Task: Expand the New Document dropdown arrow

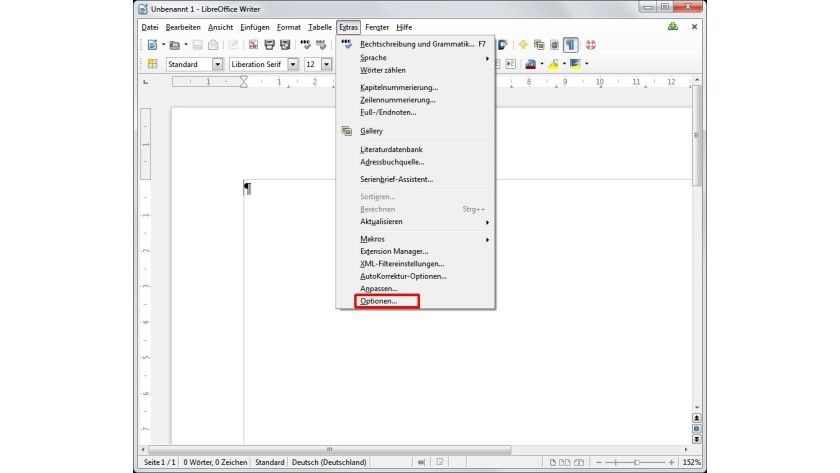Action: pyautogui.click(x=163, y=45)
